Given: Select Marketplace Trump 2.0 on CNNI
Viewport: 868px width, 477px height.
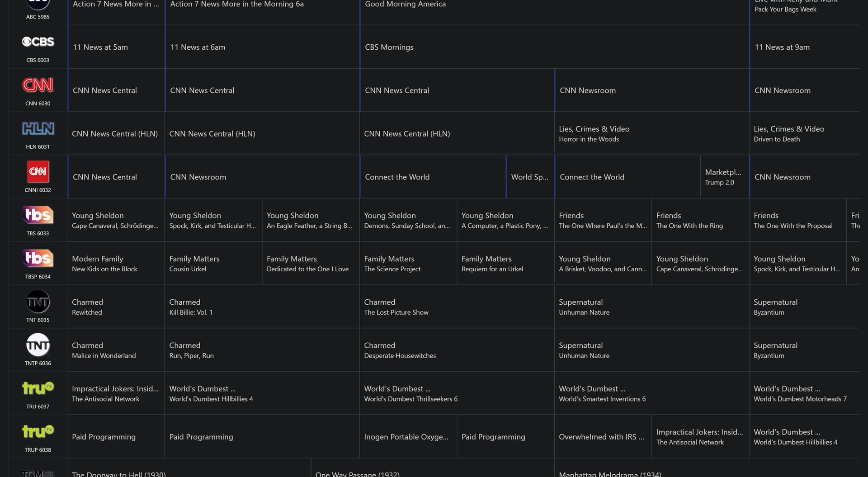Looking at the screenshot, I should pos(724,177).
